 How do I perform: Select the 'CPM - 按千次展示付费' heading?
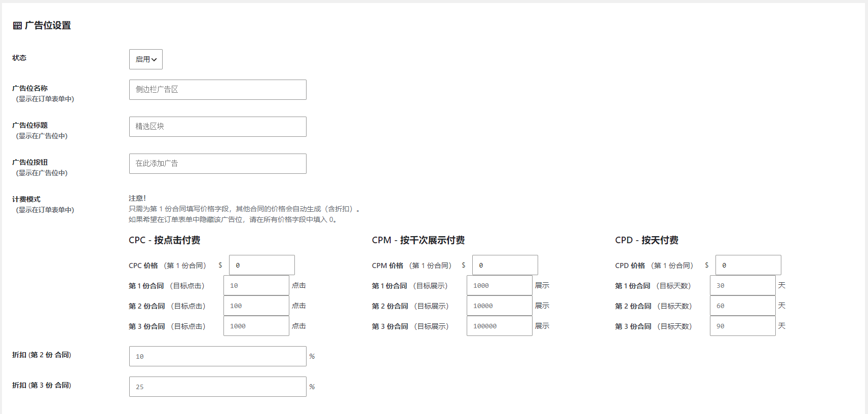(x=419, y=240)
